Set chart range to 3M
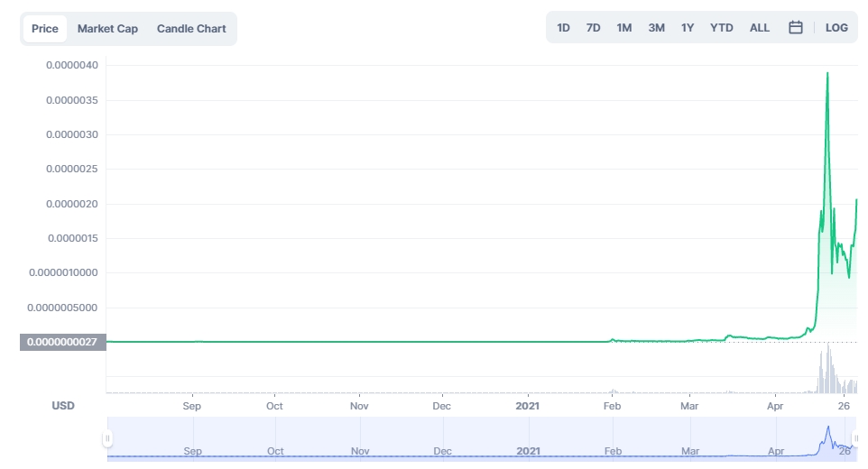This screenshot has width=868, height=469. click(656, 28)
